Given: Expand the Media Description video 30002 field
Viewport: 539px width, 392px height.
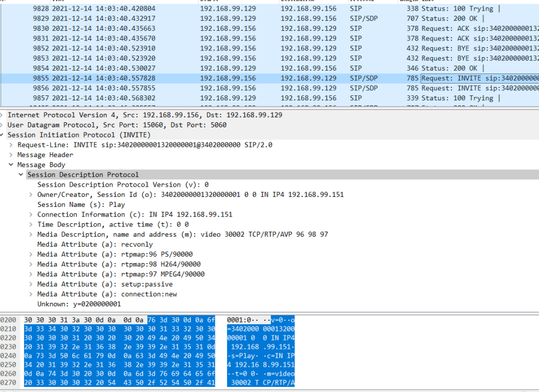Looking at the screenshot, I should (x=31, y=234).
